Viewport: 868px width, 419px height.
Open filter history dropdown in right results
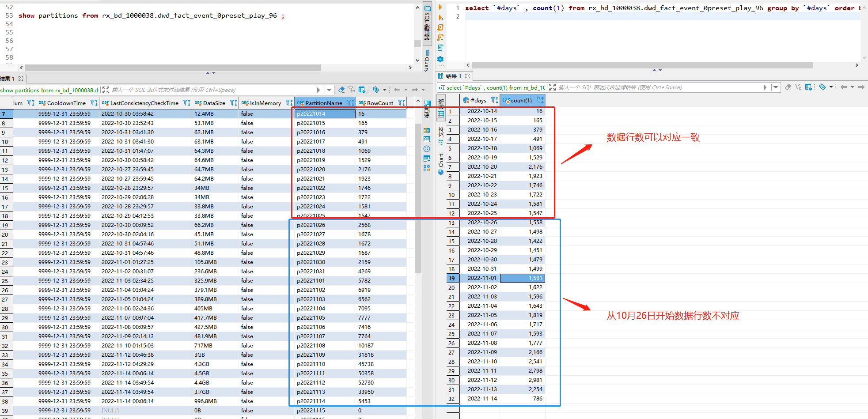click(776, 87)
